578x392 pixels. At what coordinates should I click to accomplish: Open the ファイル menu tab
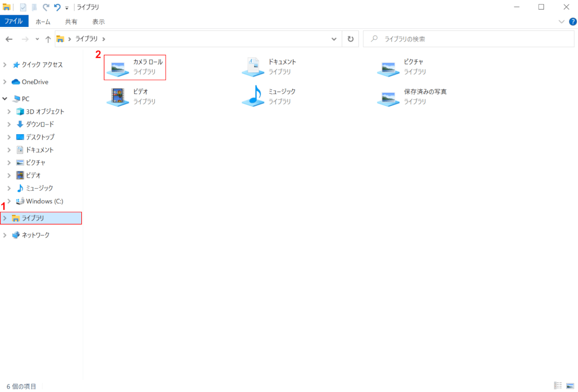[14, 22]
